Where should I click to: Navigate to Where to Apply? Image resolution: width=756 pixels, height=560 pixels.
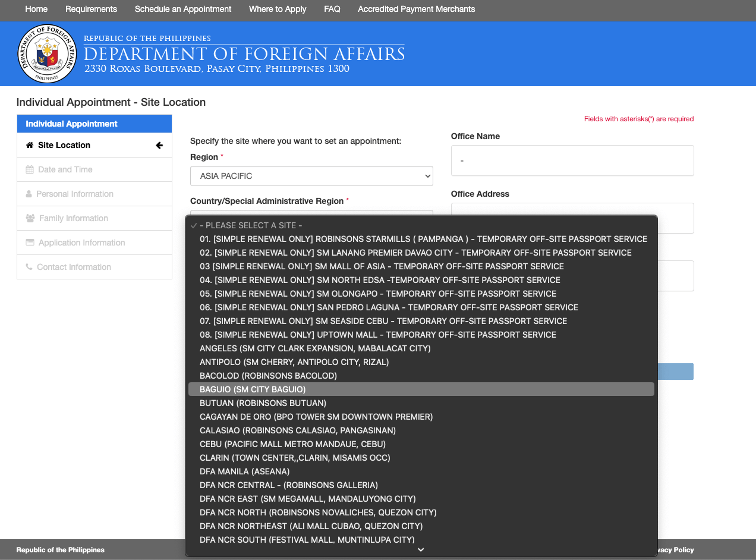pos(278,9)
